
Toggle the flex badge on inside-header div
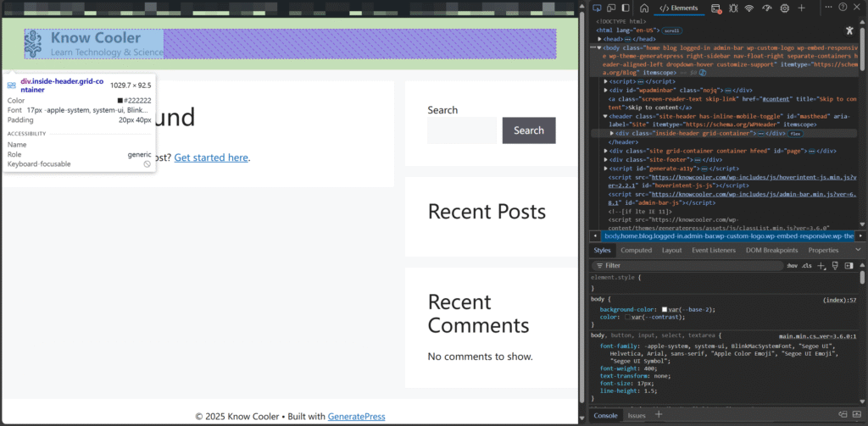[795, 133]
